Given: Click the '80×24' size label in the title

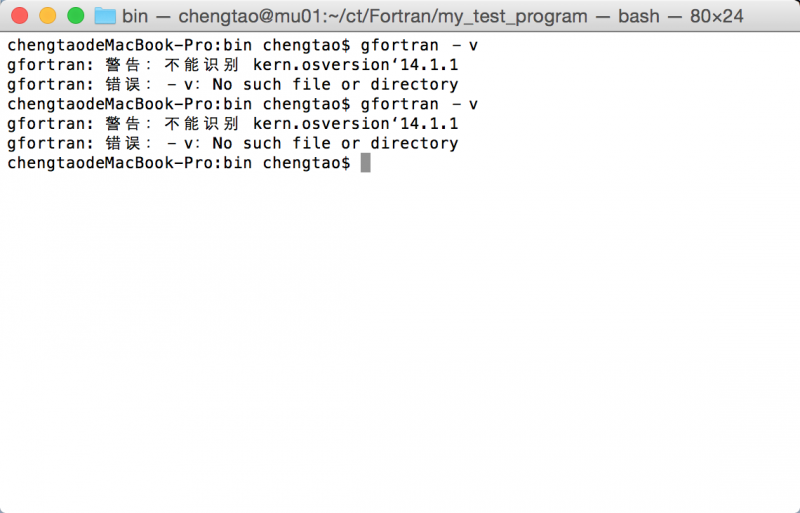Looking at the screenshot, I should point(717,16).
